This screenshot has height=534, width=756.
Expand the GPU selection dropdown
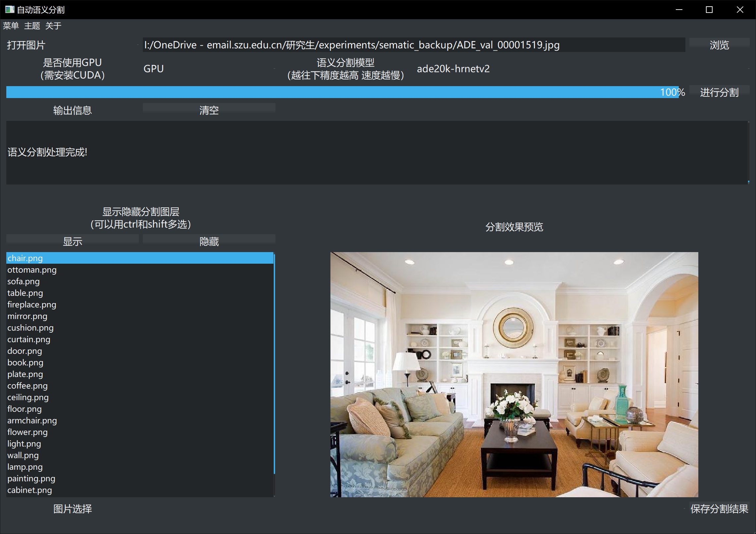tap(209, 69)
